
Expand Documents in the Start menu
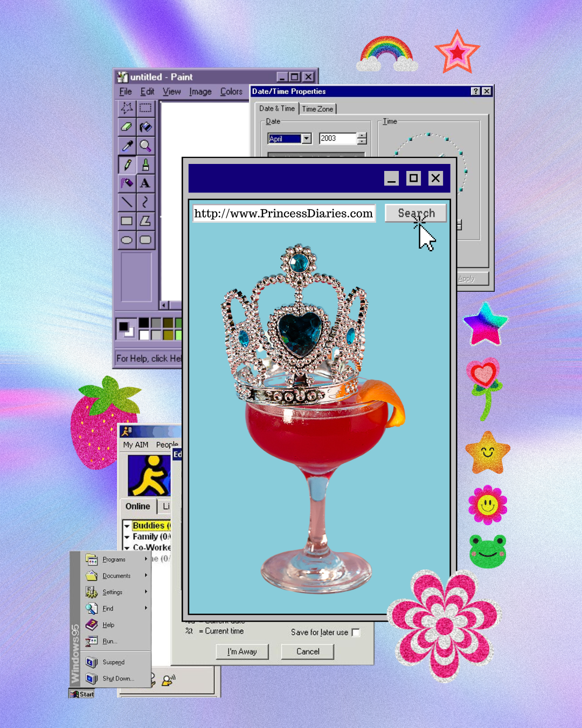click(x=116, y=576)
